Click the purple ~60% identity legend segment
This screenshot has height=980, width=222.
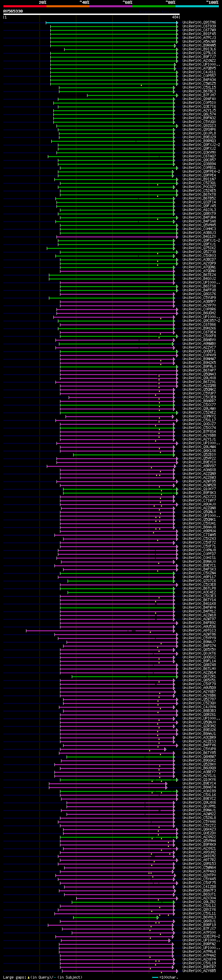[x=111, y=6]
